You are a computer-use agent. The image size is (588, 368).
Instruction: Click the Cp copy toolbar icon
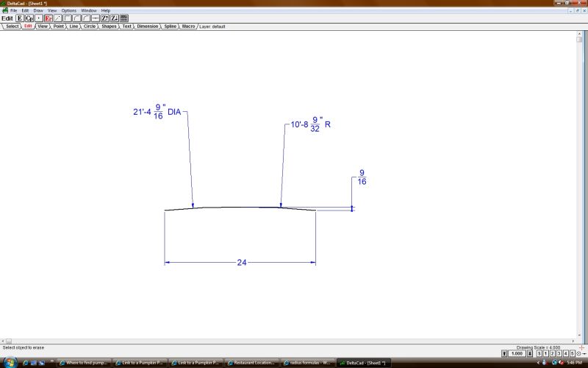pyautogui.click(x=29, y=18)
